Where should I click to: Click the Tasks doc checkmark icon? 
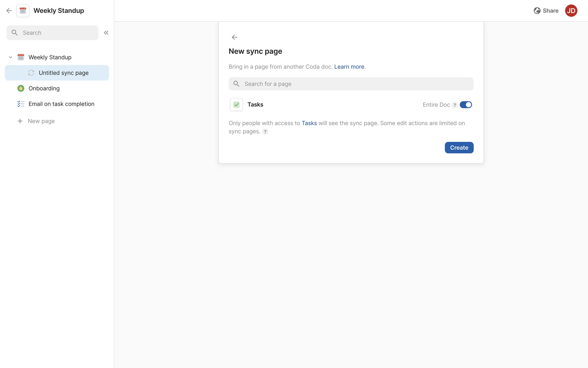pos(236,105)
